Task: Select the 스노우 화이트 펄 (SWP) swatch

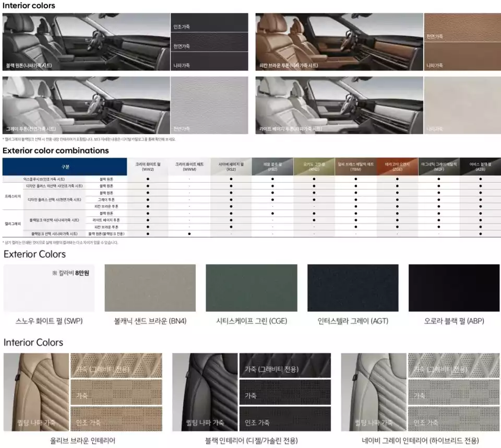Action: 49,288
